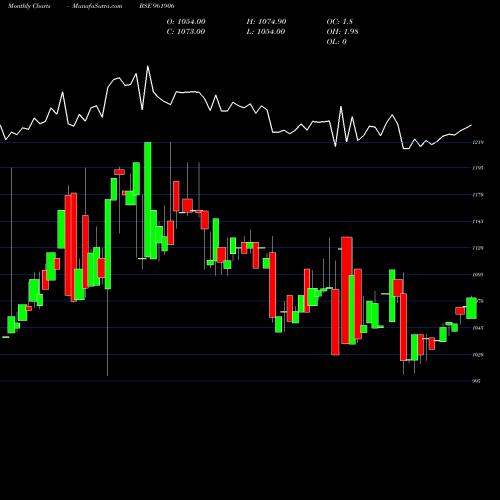Click the 1129 price axis label
The image size is (500, 500).
(x=478, y=248)
